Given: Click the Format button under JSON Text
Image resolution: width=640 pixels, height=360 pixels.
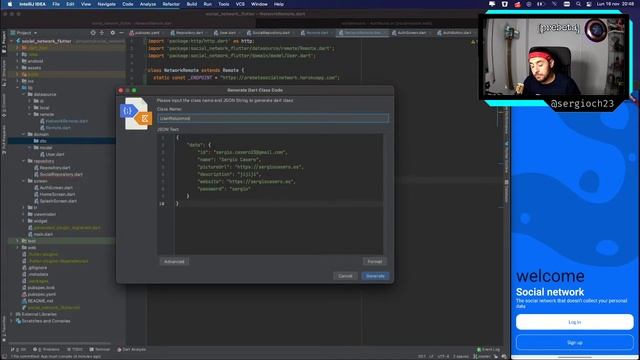Looking at the screenshot, I should 375,261.
